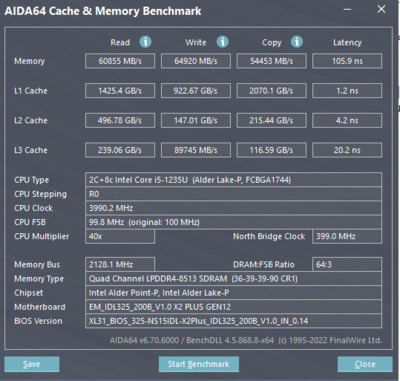The height and width of the screenshot is (381, 400).
Task: Click the Memory Type description field
Action: [x=233, y=279]
